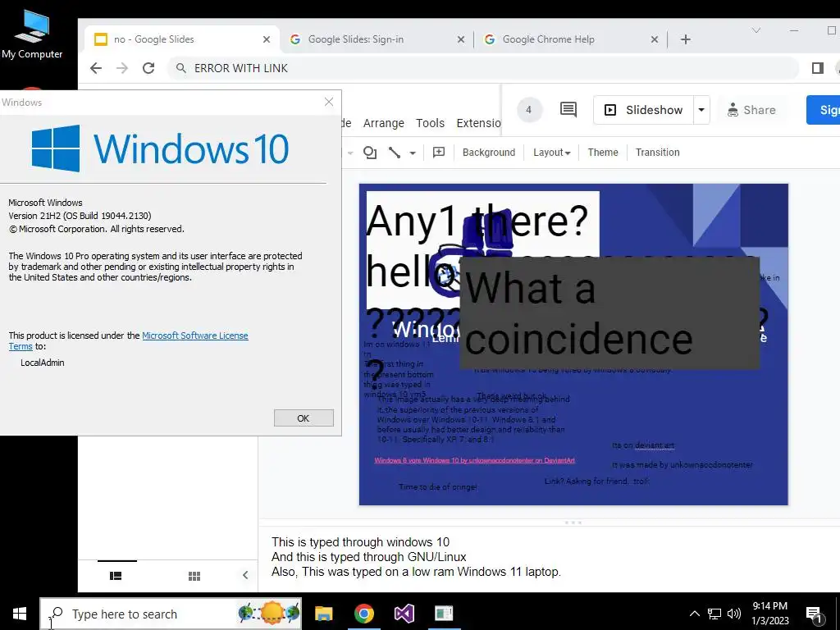Open the My Computer desktop icon
This screenshot has height=630, width=840.
[x=32, y=34]
